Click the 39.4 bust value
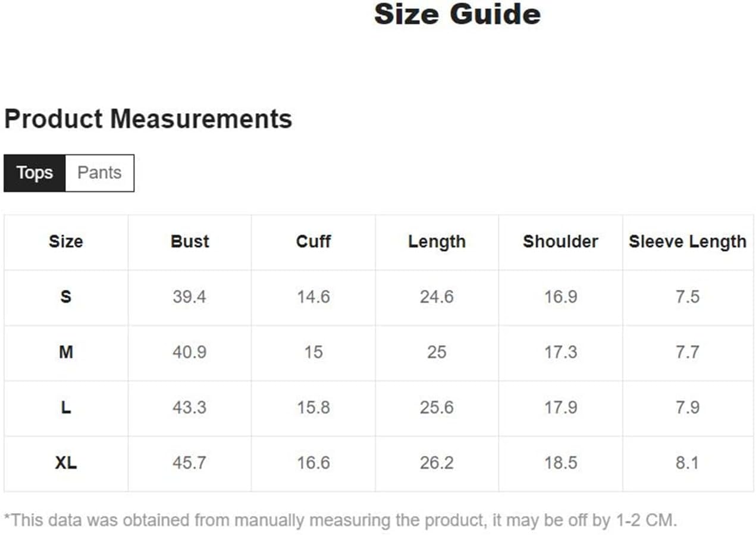Image resolution: width=756 pixels, height=535 pixels. (190, 297)
